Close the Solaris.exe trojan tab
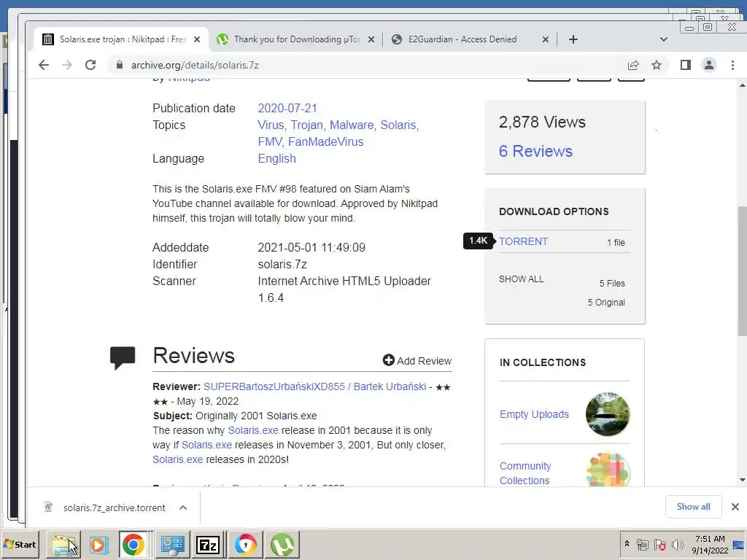 tap(197, 39)
